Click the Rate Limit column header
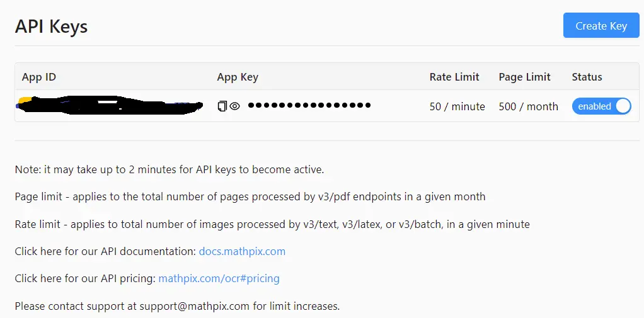 point(454,77)
